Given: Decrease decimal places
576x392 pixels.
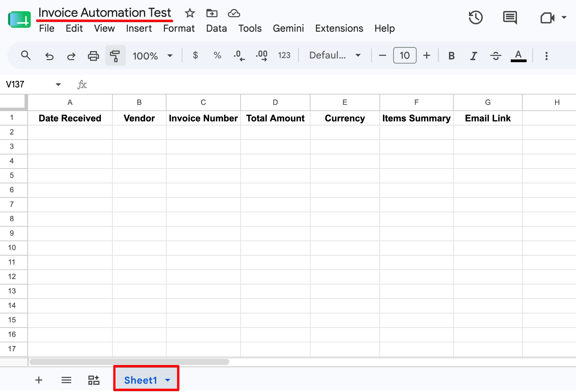Looking at the screenshot, I should [x=239, y=55].
